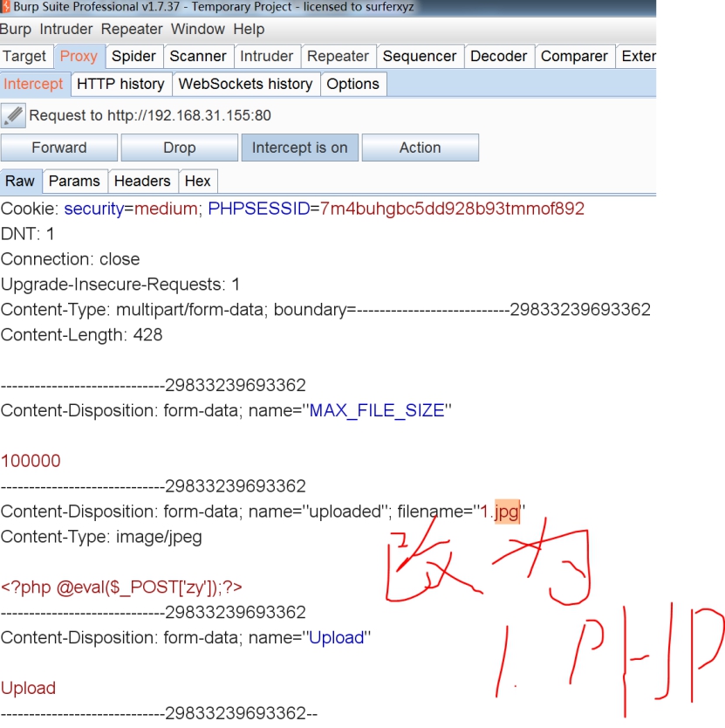Image resolution: width=725 pixels, height=728 pixels.
Task: Switch to the Params view tab
Action: tap(74, 181)
